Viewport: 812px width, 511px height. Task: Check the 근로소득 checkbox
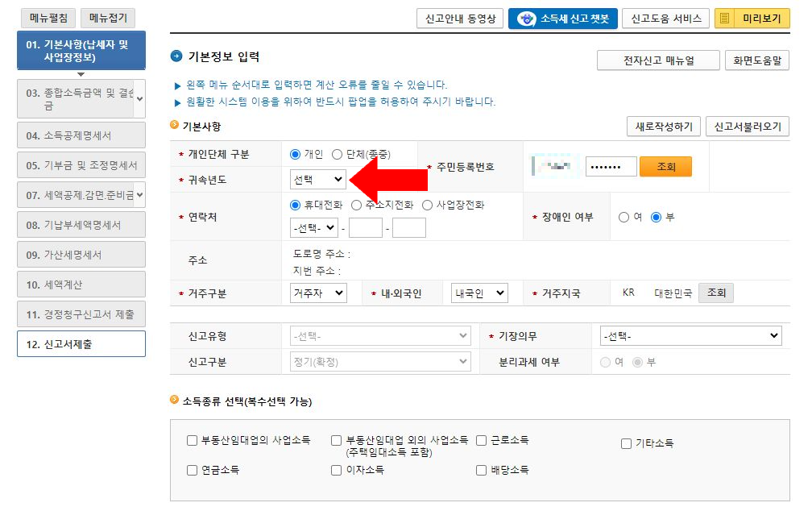[x=480, y=440]
